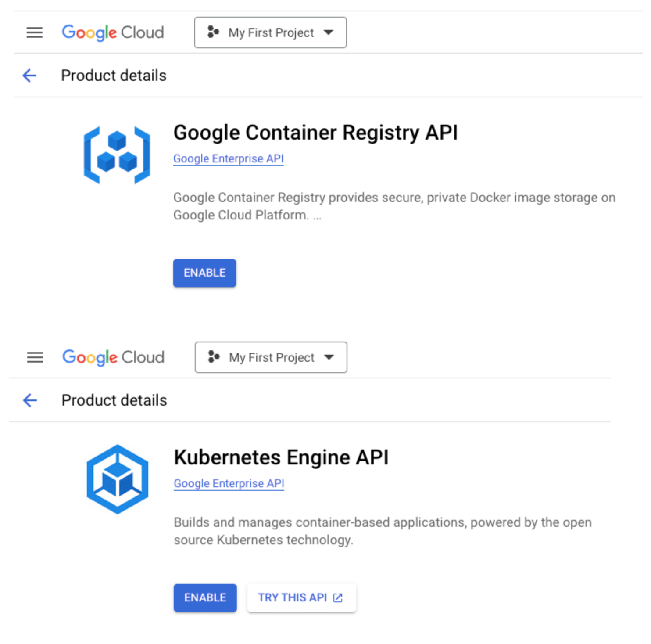Open the lower hamburger navigation menu
651x644 pixels.
35,357
